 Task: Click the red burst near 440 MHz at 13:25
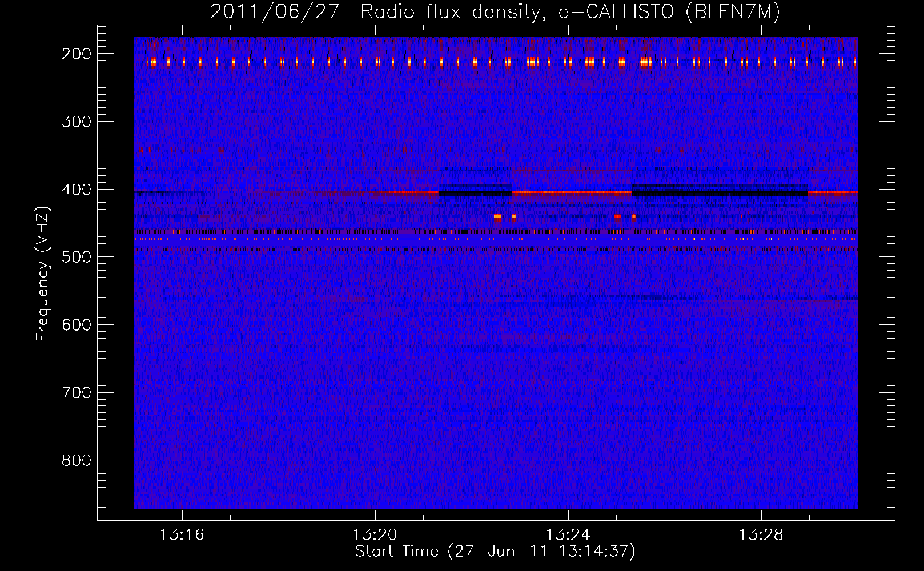click(x=617, y=216)
